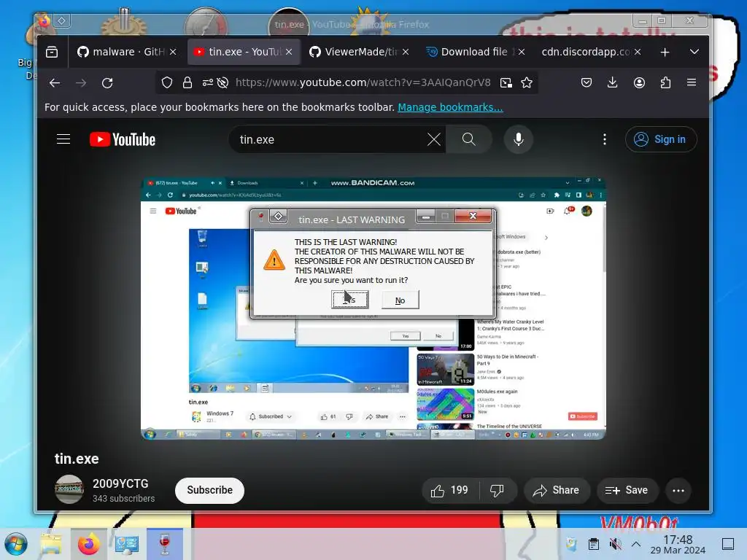Search with your voice microphone
The image size is (747, 560).
tap(519, 139)
